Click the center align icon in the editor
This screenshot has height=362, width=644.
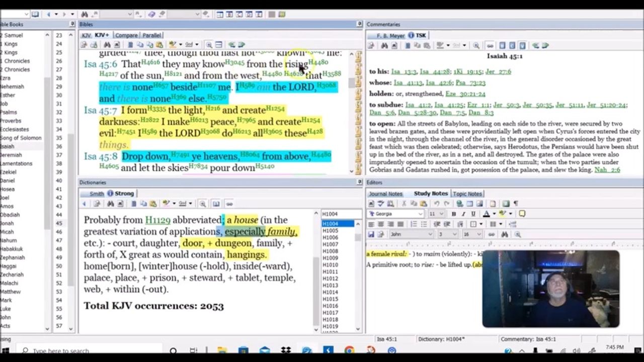381,224
